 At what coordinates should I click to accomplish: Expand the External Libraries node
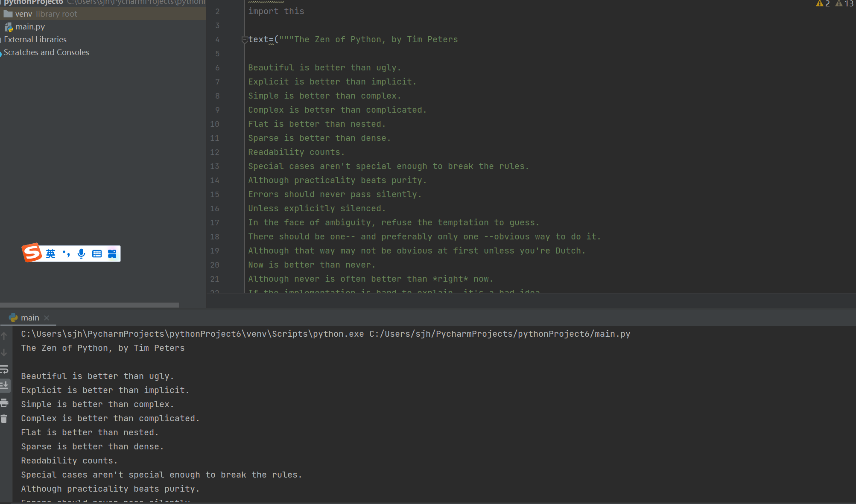click(x=35, y=39)
